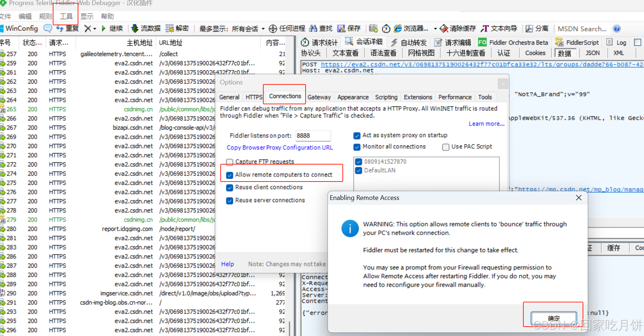
Task: Switch to the Performance options tab
Action: 455,97
